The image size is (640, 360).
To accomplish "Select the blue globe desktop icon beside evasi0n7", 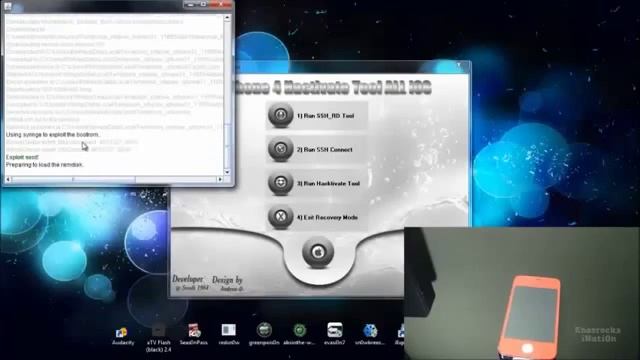I will point(370,334).
